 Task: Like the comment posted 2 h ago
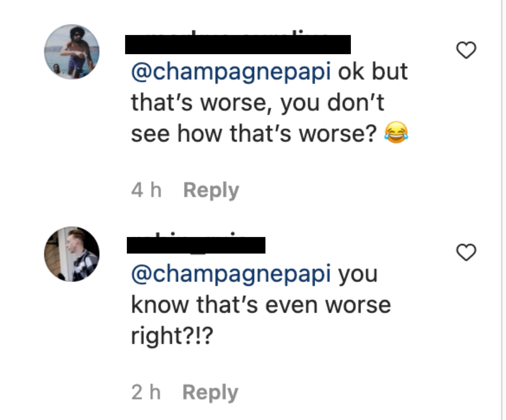point(466,252)
